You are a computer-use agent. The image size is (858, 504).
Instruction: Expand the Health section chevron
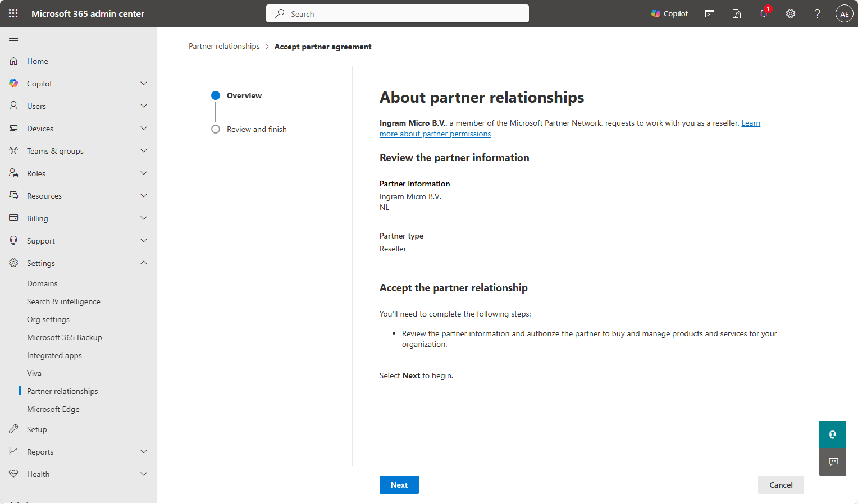click(144, 474)
